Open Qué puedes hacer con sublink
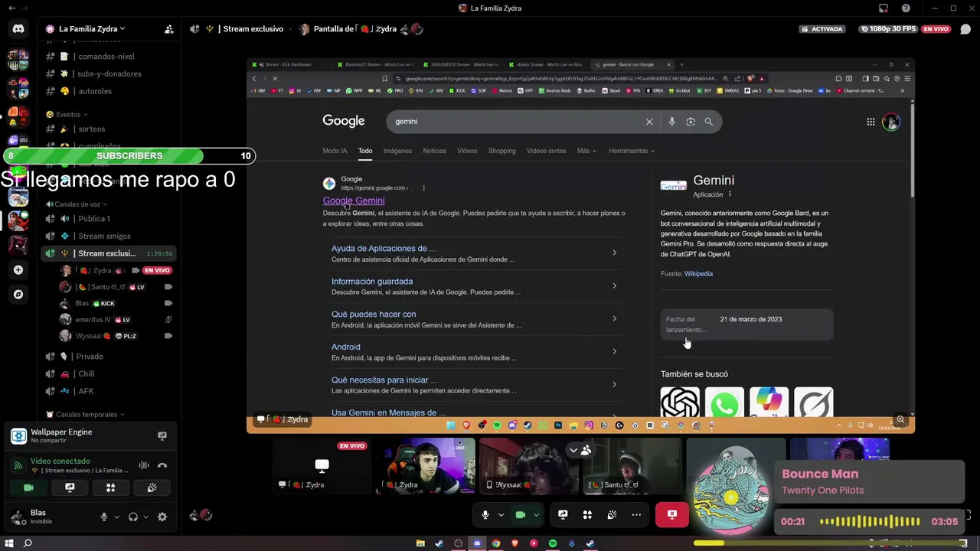 click(x=374, y=315)
